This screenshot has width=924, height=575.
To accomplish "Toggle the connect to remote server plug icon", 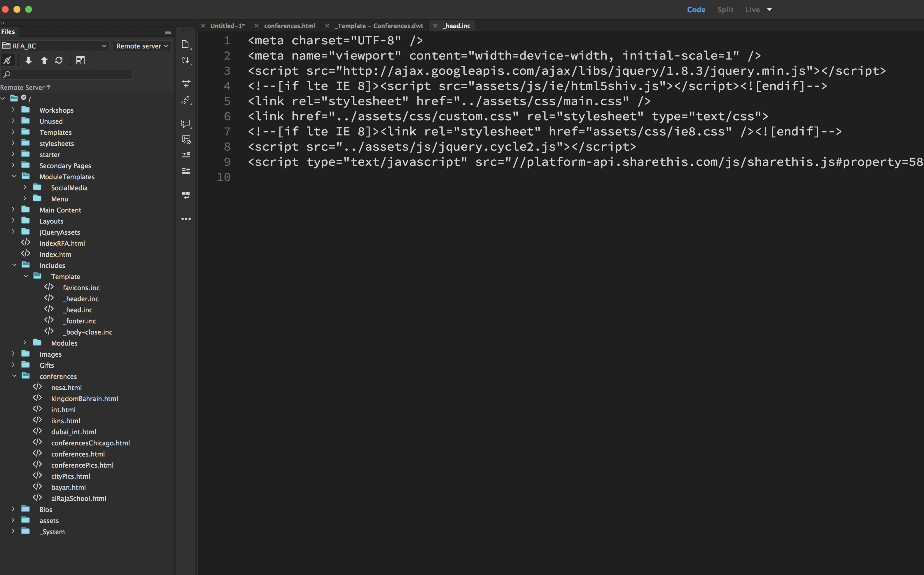I will point(8,60).
